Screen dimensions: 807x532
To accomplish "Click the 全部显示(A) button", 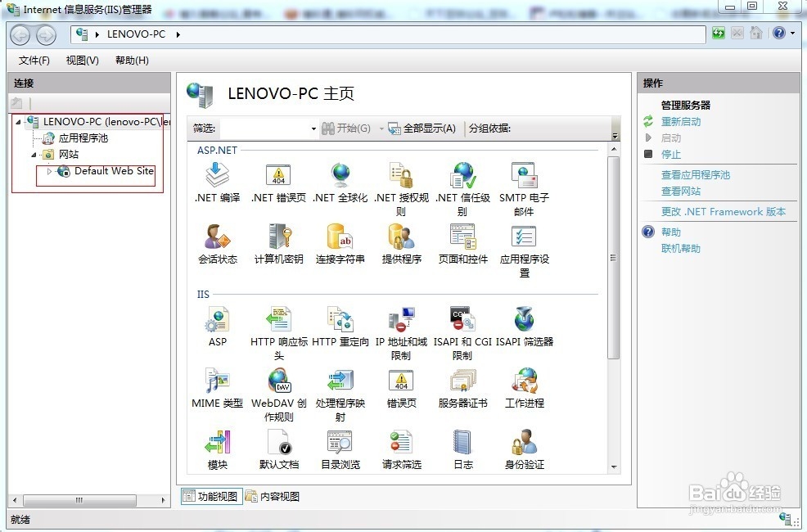I will click(422, 128).
